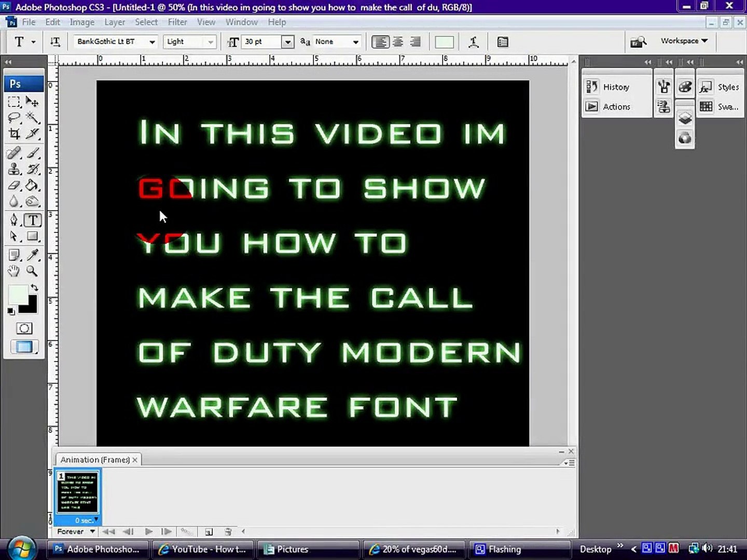The height and width of the screenshot is (560, 747).
Task: Select the Clone Stamp tool
Action: pyautogui.click(x=15, y=169)
